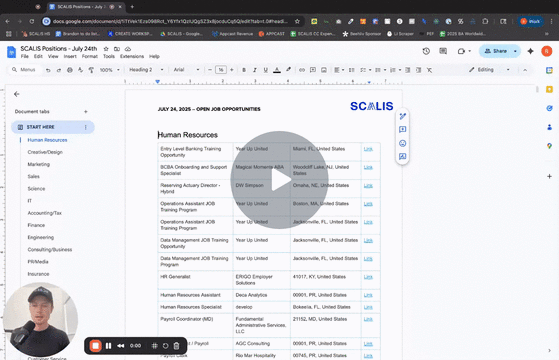Click the Move document folder icon

117,49
